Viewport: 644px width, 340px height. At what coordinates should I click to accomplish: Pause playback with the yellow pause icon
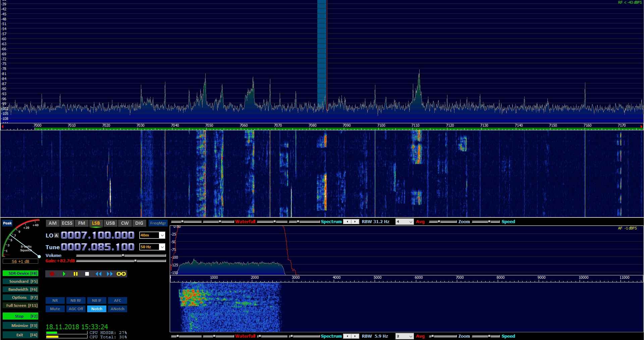coord(75,274)
